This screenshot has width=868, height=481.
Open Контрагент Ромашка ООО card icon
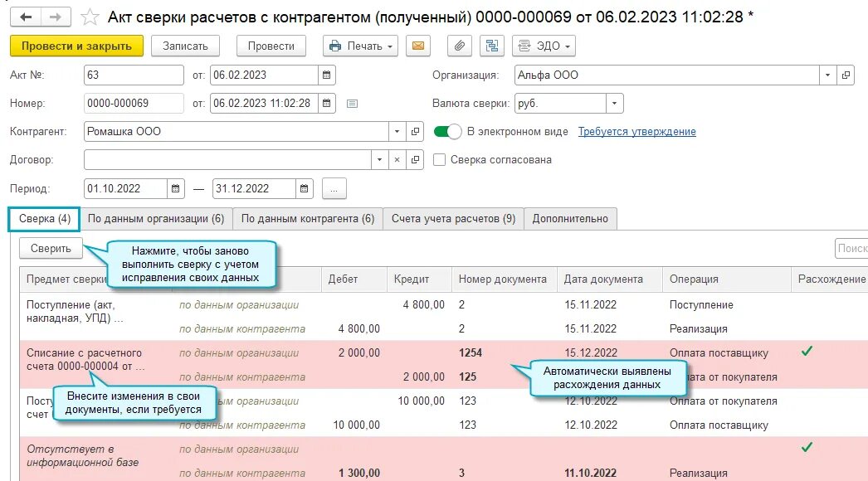(x=415, y=131)
